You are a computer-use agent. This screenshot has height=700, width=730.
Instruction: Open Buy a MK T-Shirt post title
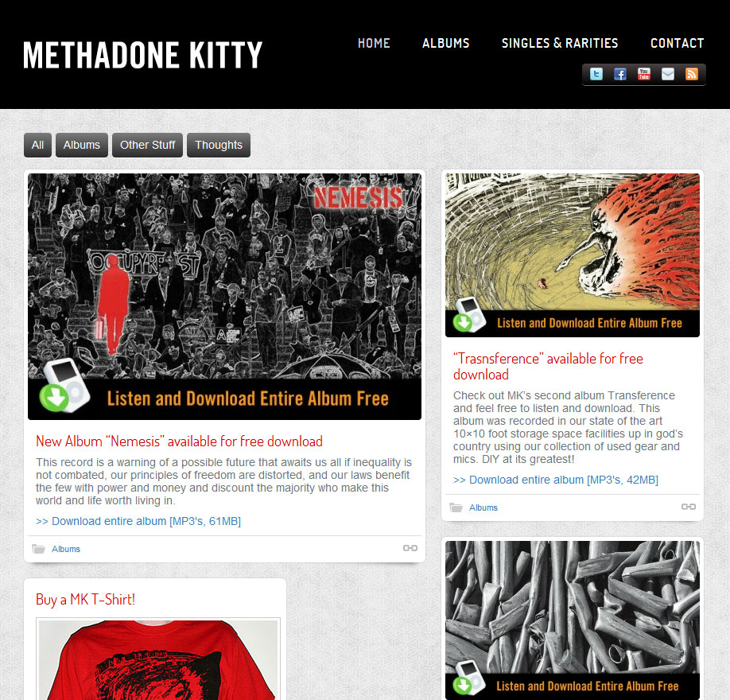(86, 600)
